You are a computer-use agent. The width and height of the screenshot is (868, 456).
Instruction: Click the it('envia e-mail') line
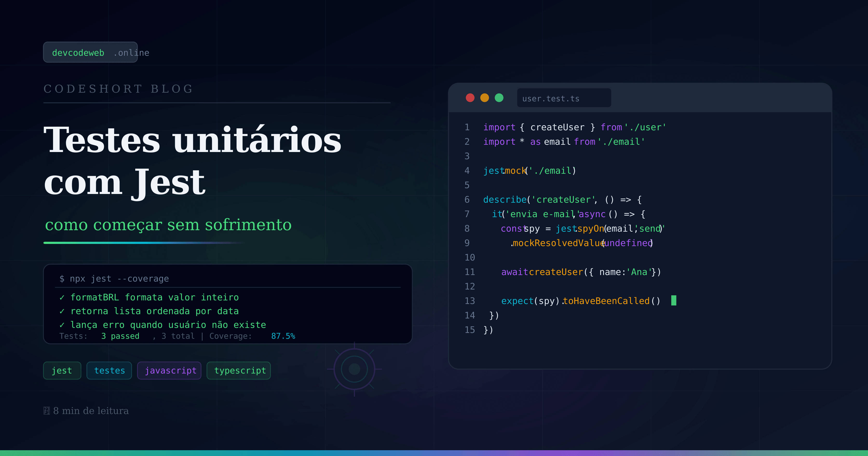(569, 214)
